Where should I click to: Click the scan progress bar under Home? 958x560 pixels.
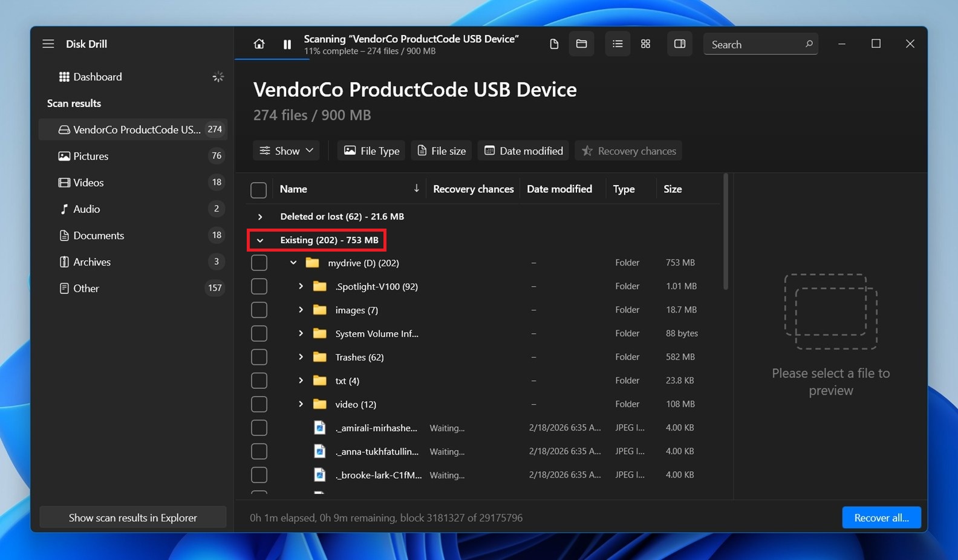tap(272, 59)
